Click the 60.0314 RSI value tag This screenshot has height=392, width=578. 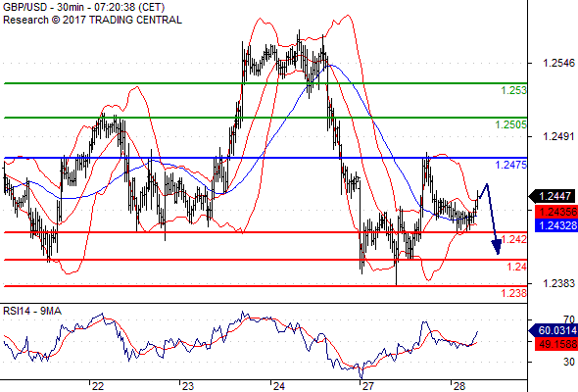(554, 330)
